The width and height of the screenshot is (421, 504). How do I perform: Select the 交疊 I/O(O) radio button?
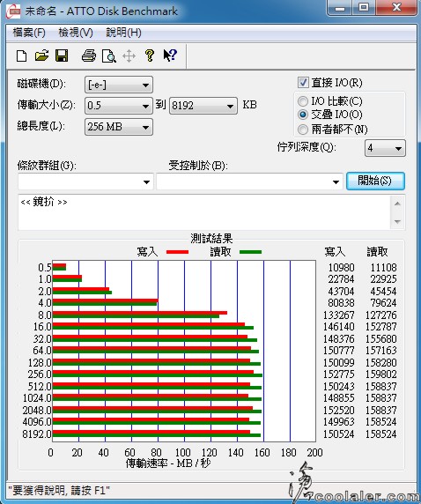pyautogui.click(x=303, y=115)
